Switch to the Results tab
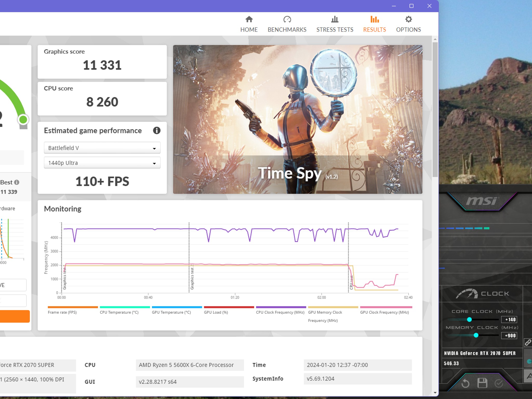532x399 pixels. [374, 24]
